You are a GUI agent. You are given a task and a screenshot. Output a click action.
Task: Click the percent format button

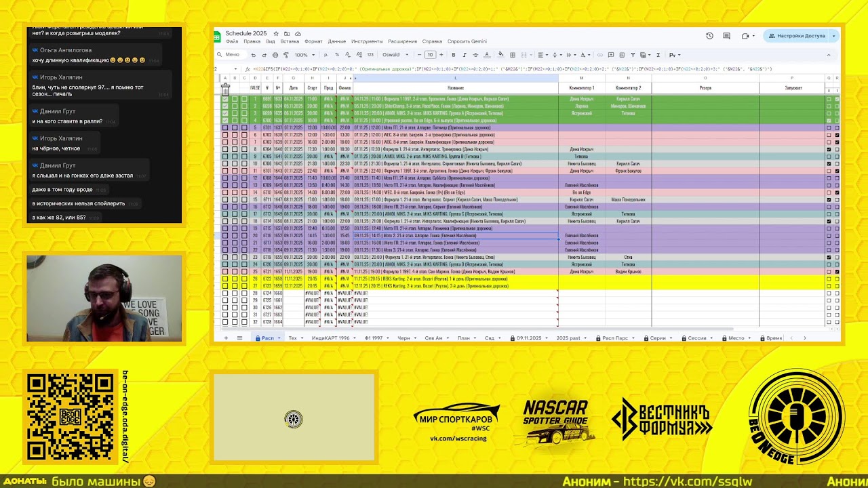click(337, 55)
